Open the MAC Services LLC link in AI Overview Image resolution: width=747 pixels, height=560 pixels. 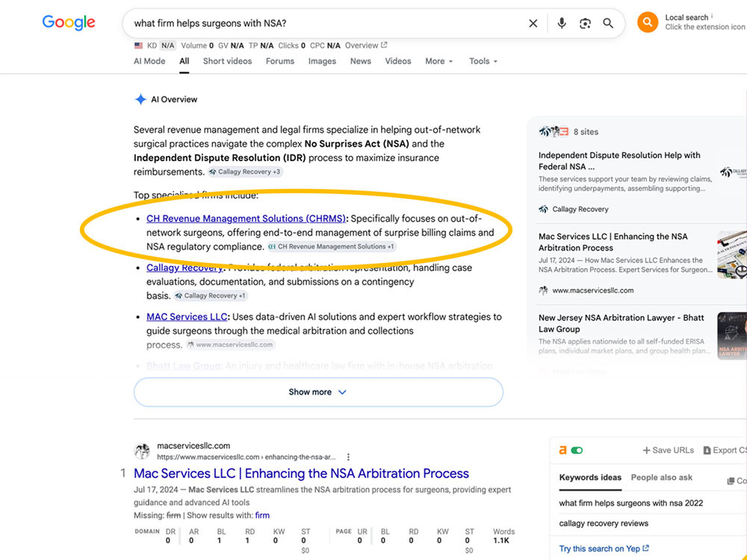point(187,317)
